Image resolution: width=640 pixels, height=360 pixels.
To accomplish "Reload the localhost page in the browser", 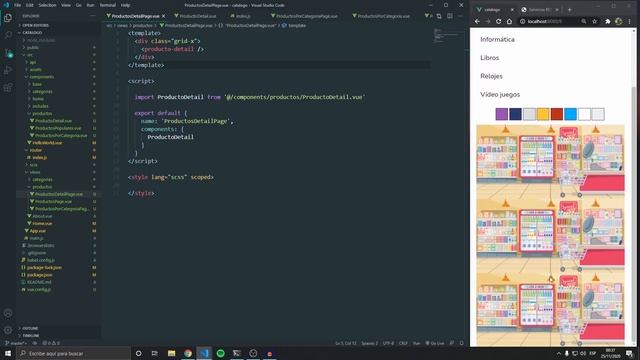I will (x=498, y=21).
